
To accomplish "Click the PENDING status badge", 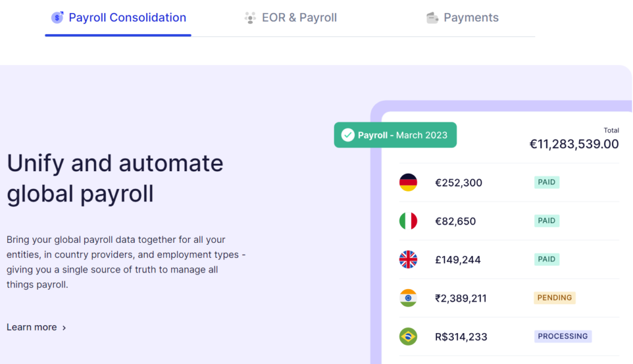I will click(554, 298).
